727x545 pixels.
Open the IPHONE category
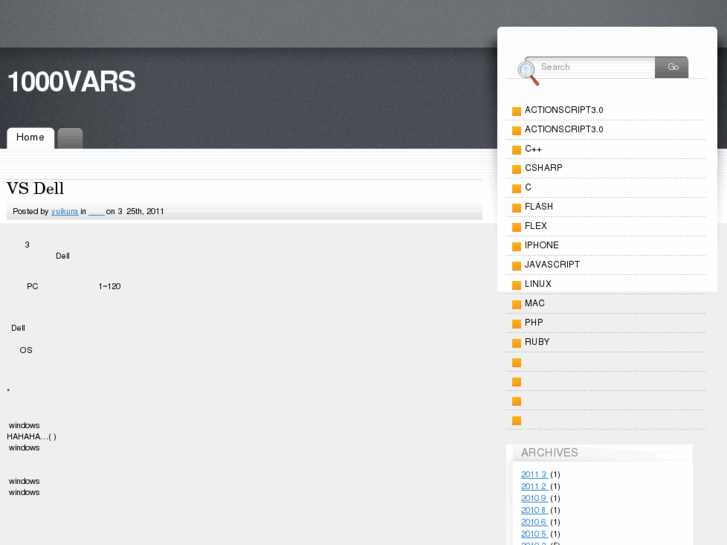pyautogui.click(x=542, y=245)
